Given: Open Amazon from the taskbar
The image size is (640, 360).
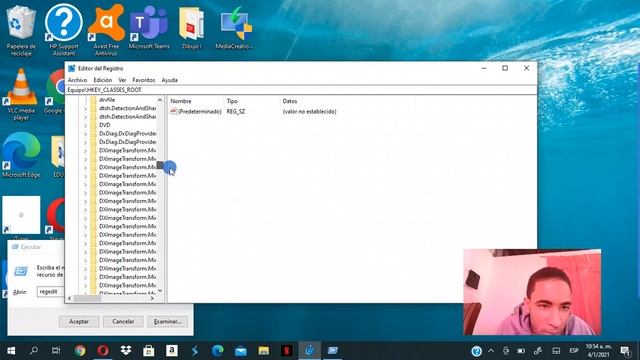Looking at the screenshot, I should tap(172, 351).
